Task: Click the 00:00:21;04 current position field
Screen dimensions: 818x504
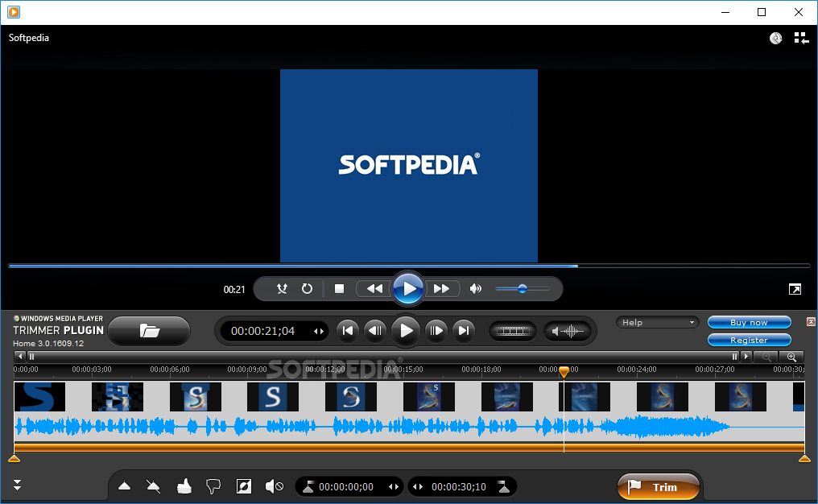Action: (x=263, y=331)
